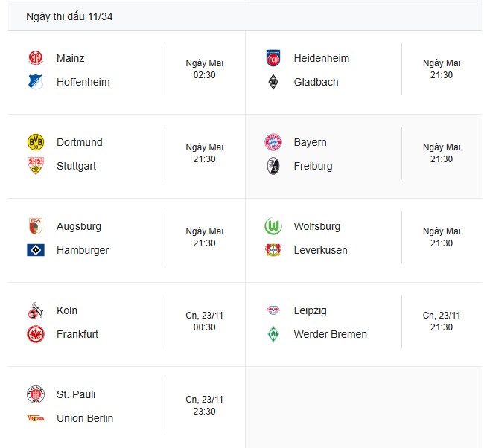Click the Augsburg team name
The height and width of the screenshot is (448, 484).
[79, 226]
